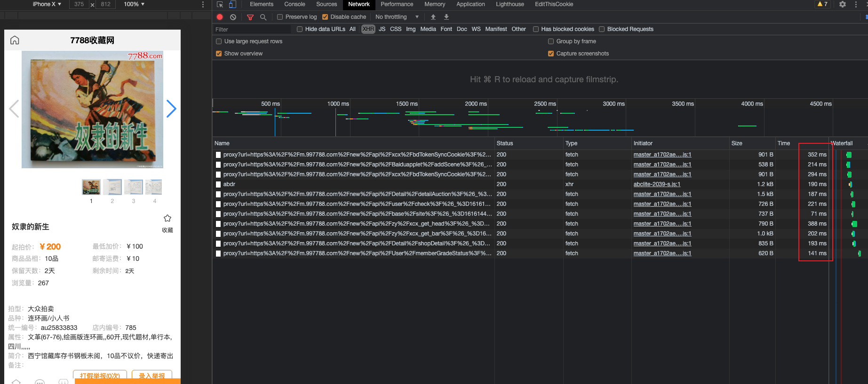The image size is (868, 384).
Task: Click the favorite star icon
Action: click(167, 218)
